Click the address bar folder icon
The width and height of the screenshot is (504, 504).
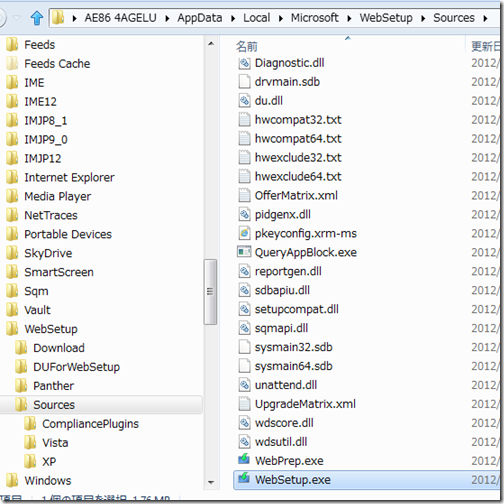point(58,17)
